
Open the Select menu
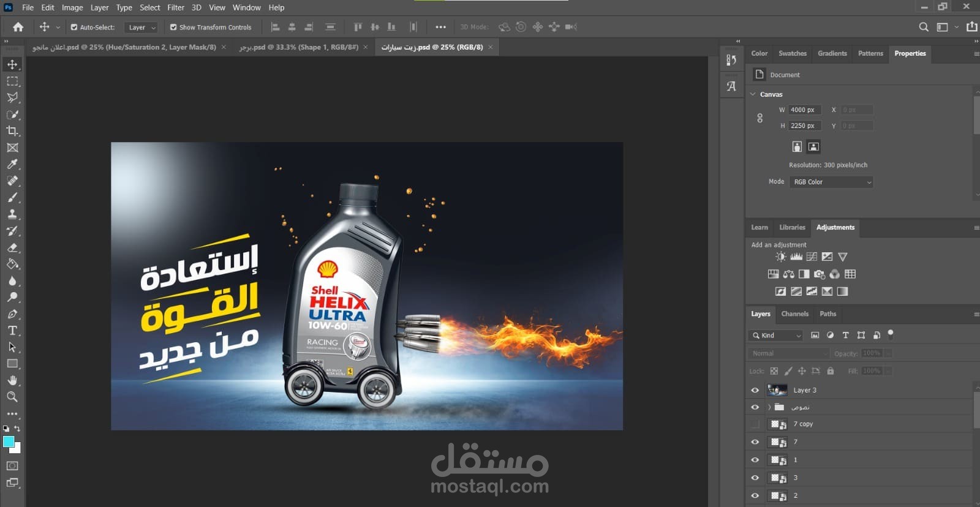pyautogui.click(x=150, y=7)
